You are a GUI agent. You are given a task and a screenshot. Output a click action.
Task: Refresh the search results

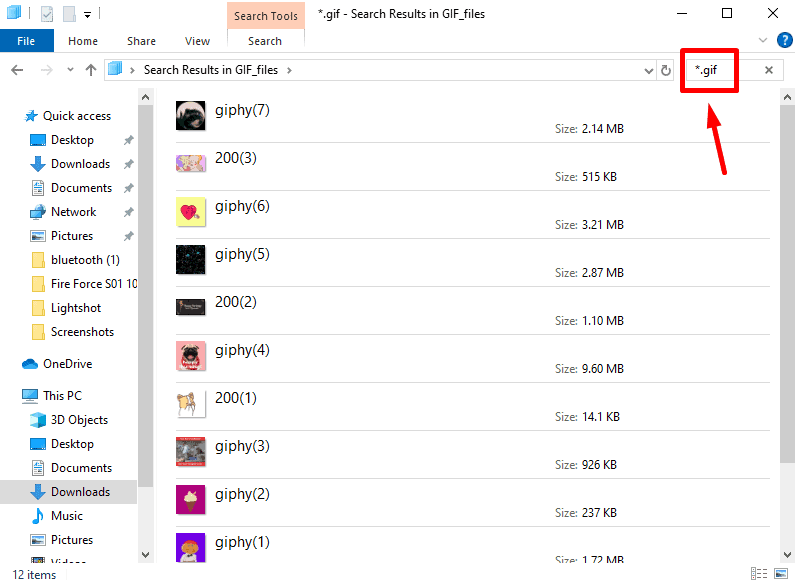tap(666, 70)
